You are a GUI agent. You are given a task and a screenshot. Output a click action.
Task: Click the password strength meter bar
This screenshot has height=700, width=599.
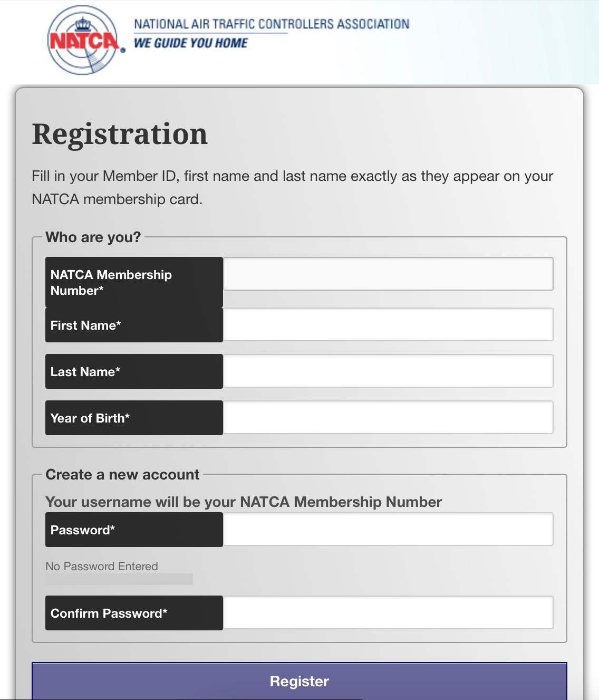119,579
